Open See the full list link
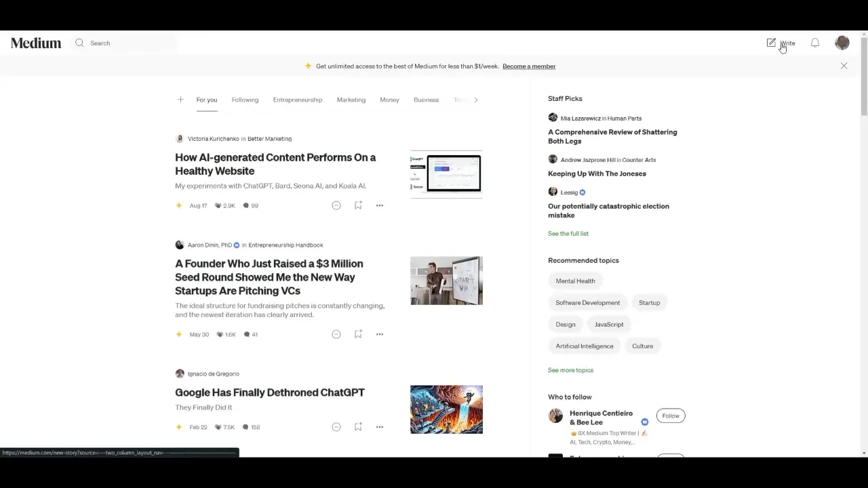 568,233
